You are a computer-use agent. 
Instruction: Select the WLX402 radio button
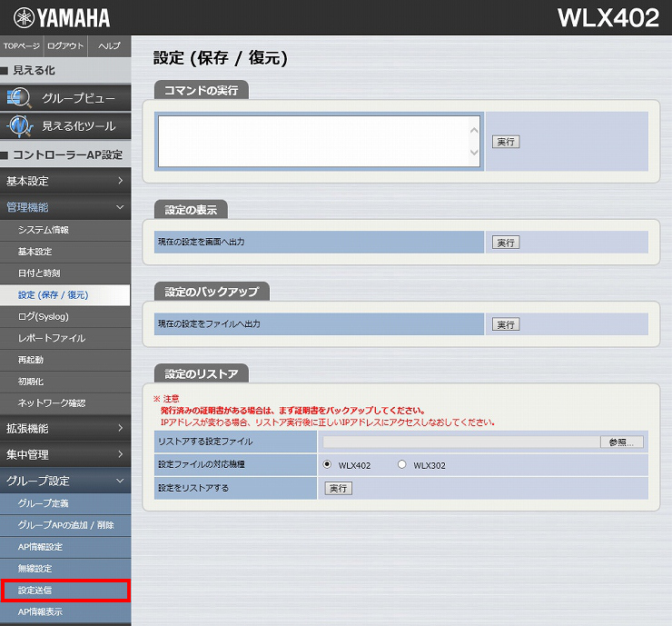point(327,464)
